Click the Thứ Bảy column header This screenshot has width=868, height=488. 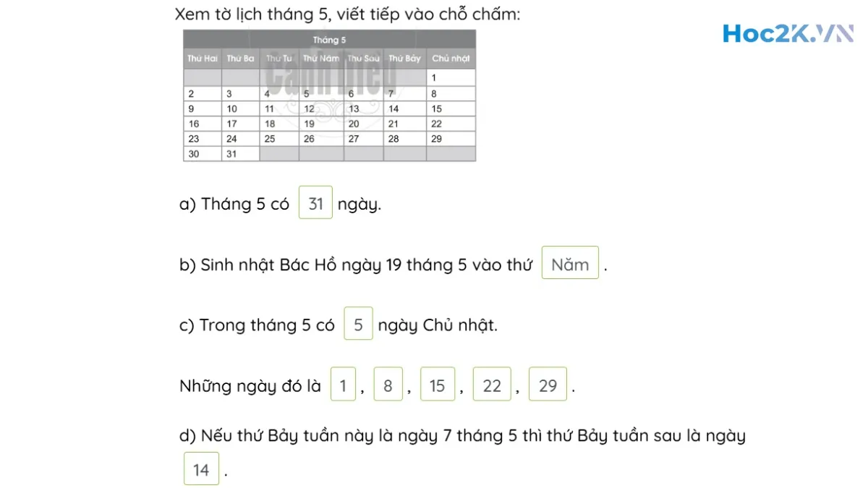(404, 59)
